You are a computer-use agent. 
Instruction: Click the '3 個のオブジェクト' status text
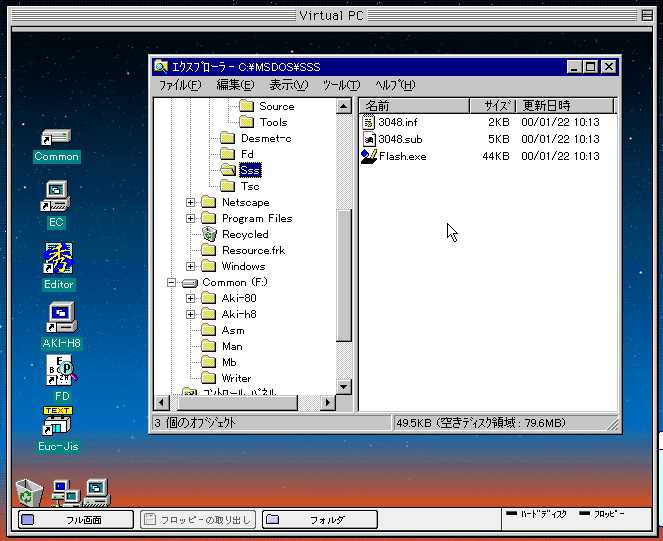pyautogui.click(x=195, y=423)
